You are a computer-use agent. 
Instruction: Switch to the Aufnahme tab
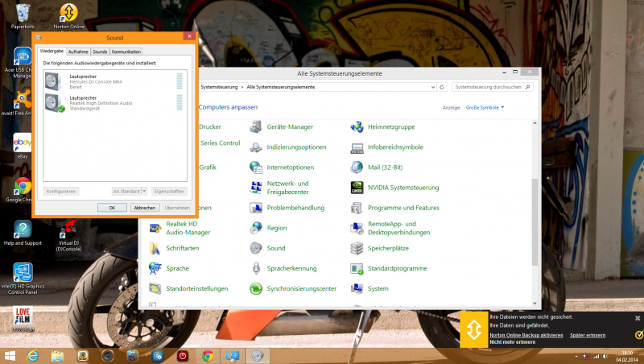[78, 52]
